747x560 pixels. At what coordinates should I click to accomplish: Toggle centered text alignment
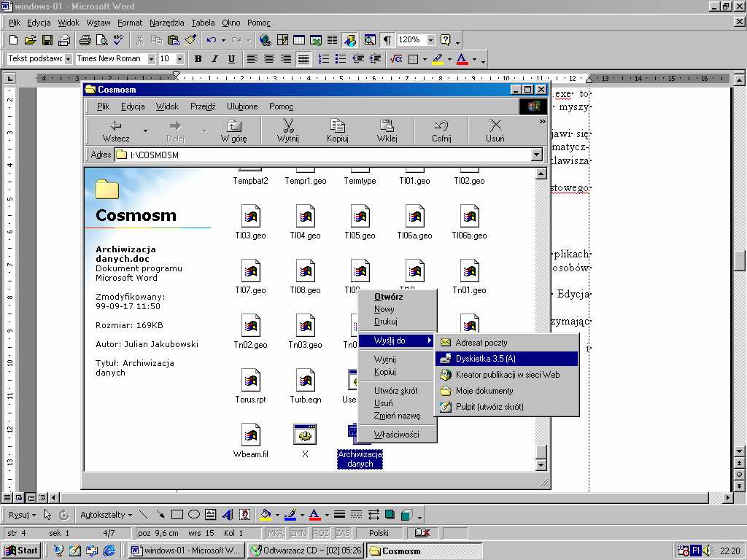269,59
